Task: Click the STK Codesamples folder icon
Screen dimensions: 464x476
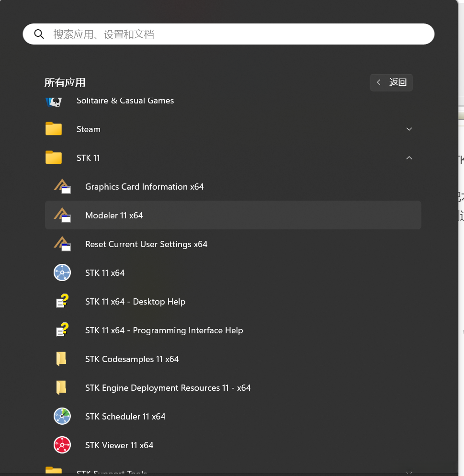Action: tap(61, 359)
